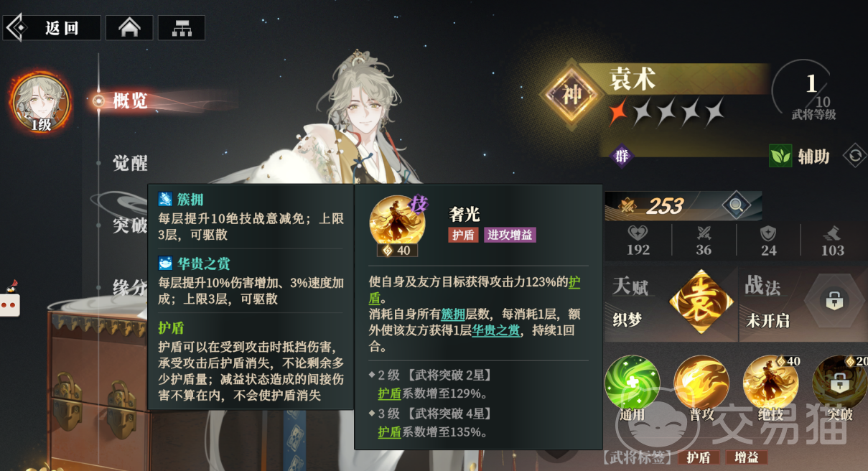Select the 进攻增益 purple skill tag
Viewport: 868px width, 471px height.
pos(510,235)
